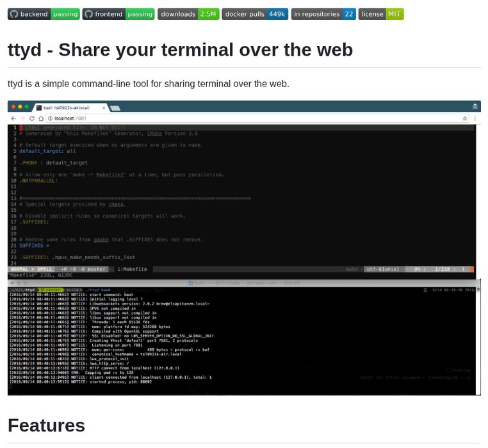Click the green traffic-light maximize dot

(x=27, y=106)
